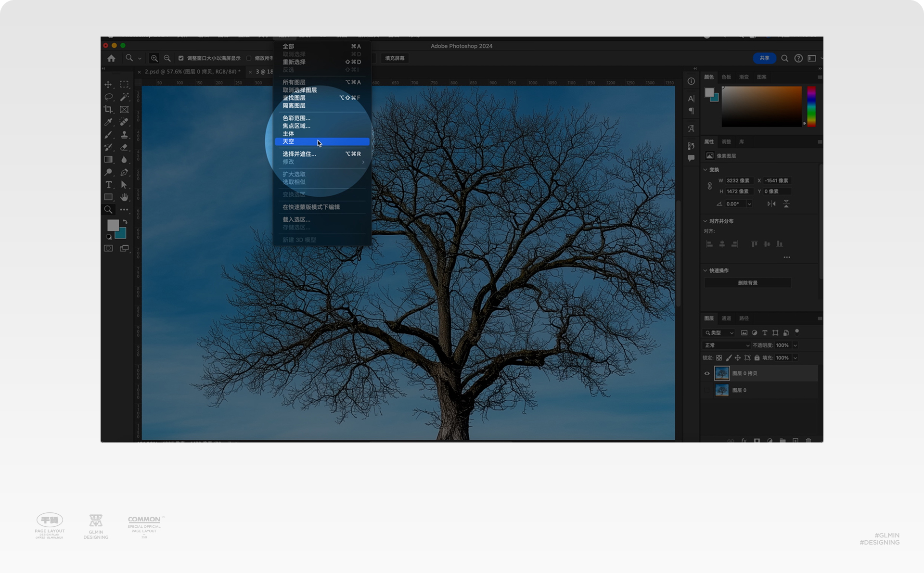Select the Magic Wand tool
Viewport: 924px width, 573px height.
click(124, 97)
